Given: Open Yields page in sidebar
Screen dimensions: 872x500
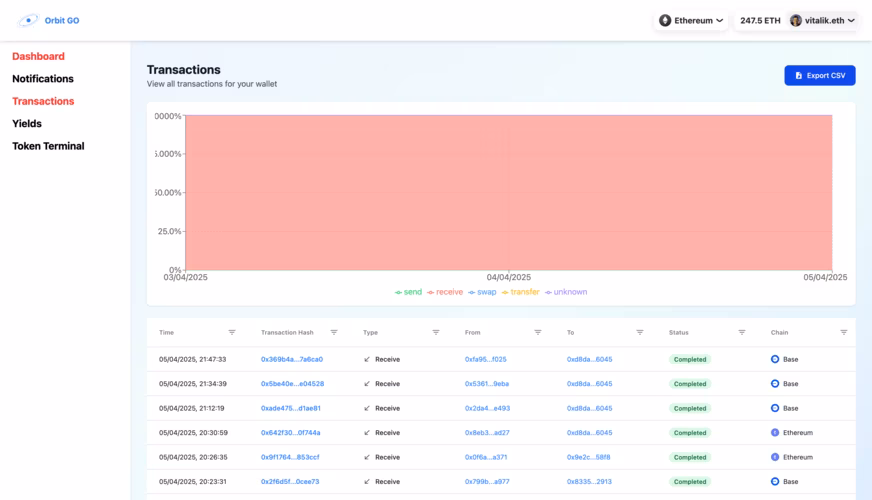Looking at the screenshot, I should (x=27, y=123).
